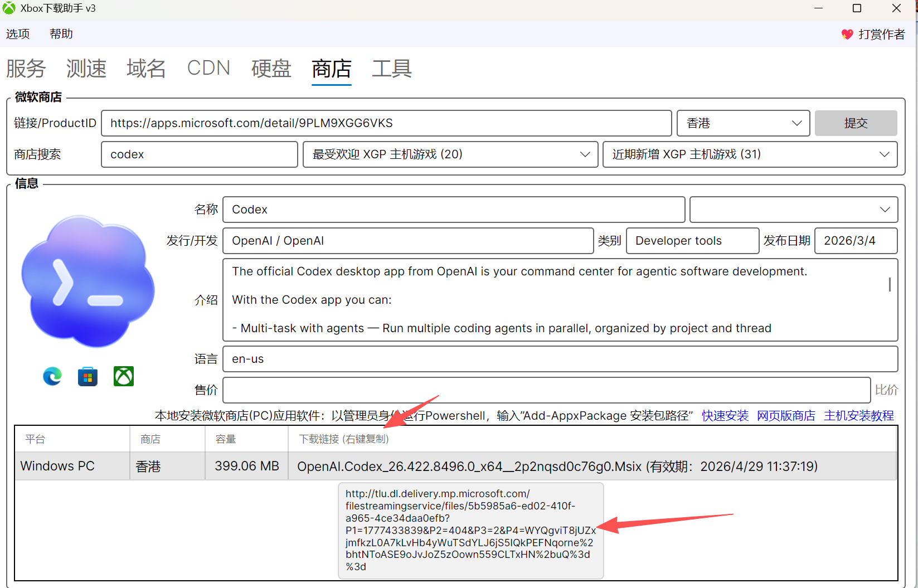Click the empty 售价 price field

(x=547, y=390)
